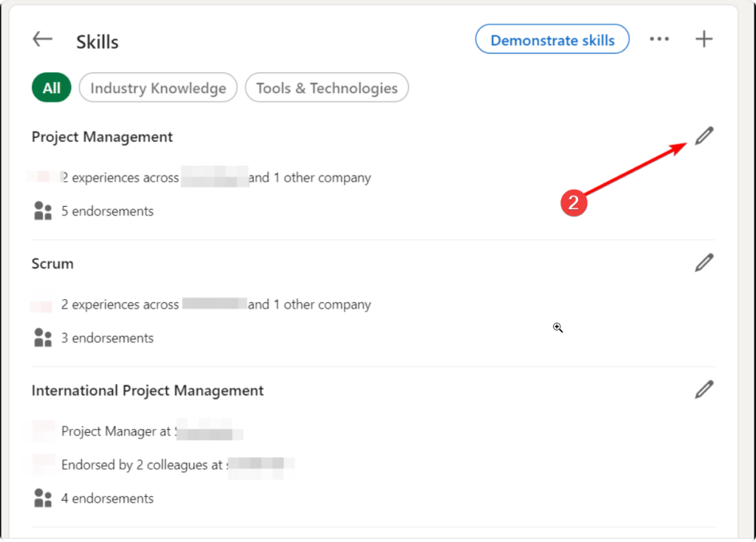The width and height of the screenshot is (756, 542).
Task: View the 3 endorsements for Scrum
Action: coord(107,338)
